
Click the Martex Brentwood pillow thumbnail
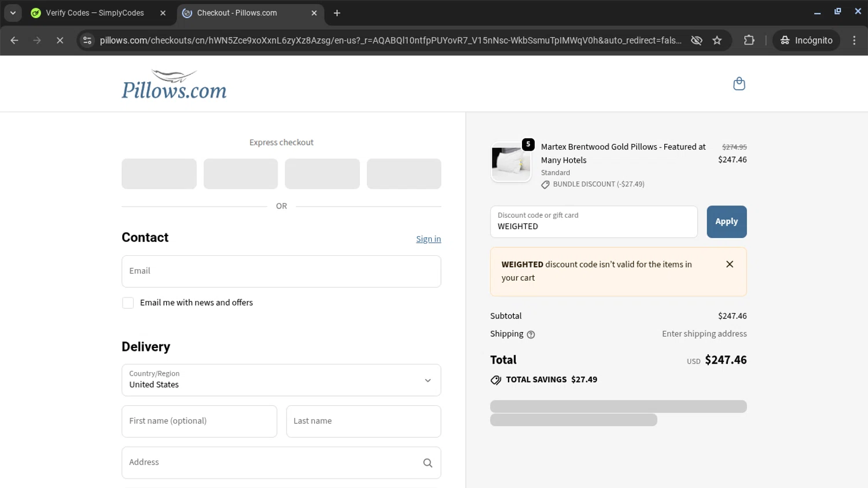(x=511, y=162)
